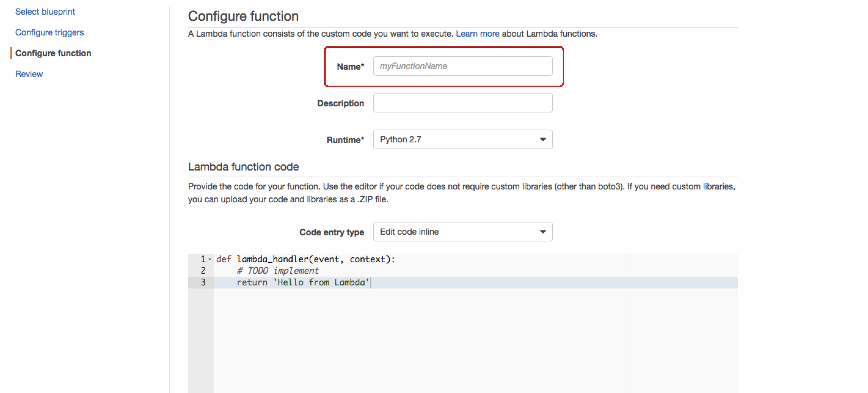This screenshot has height=393, width=868.
Task: Select the 'Lambda function code' heading
Action: point(243,167)
